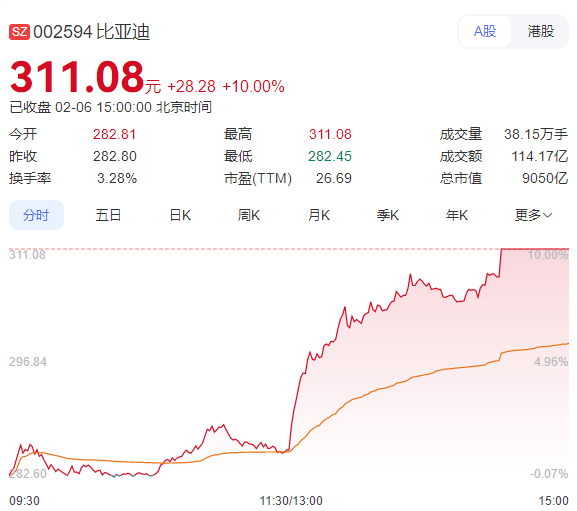Click the 换手率 value 3.28%

point(117,178)
